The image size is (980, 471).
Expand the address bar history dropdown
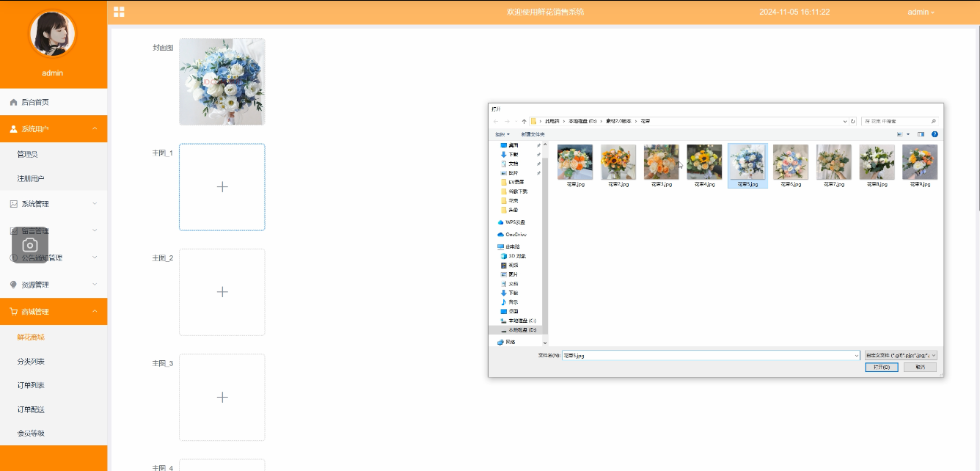845,121
